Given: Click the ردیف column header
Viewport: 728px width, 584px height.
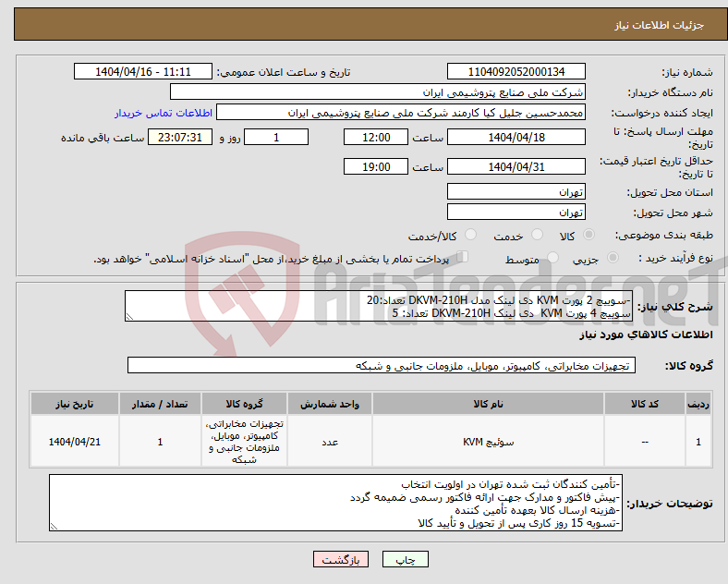Looking at the screenshot, I should tap(698, 404).
